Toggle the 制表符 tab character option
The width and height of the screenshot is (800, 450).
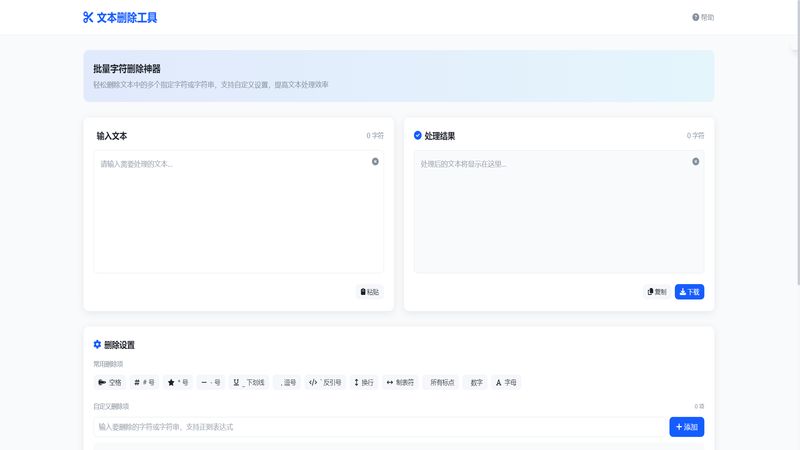399,382
